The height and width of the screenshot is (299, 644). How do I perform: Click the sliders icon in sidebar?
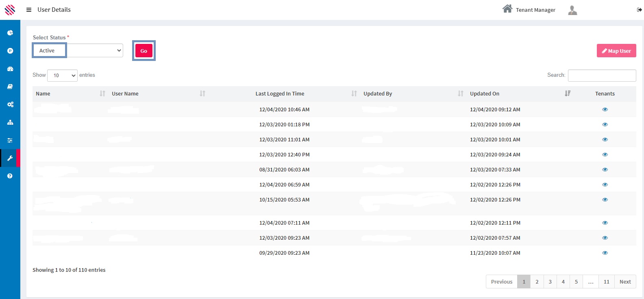(x=10, y=140)
